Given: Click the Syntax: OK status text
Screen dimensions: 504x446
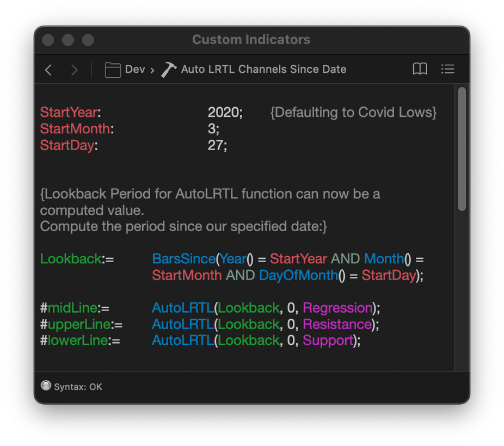Looking at the screenshot, I should 78,387.
